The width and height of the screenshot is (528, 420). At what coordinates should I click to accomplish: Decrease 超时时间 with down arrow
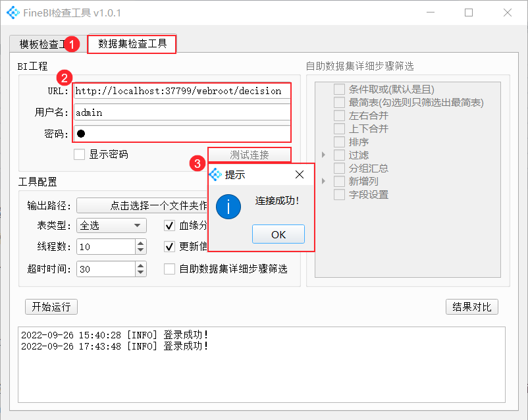click(x=141, y=273)
